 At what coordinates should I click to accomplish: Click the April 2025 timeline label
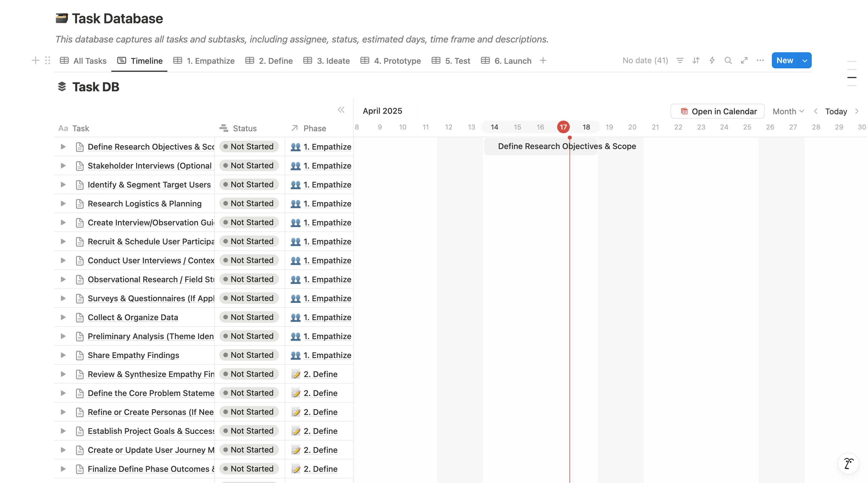[382, 111]
